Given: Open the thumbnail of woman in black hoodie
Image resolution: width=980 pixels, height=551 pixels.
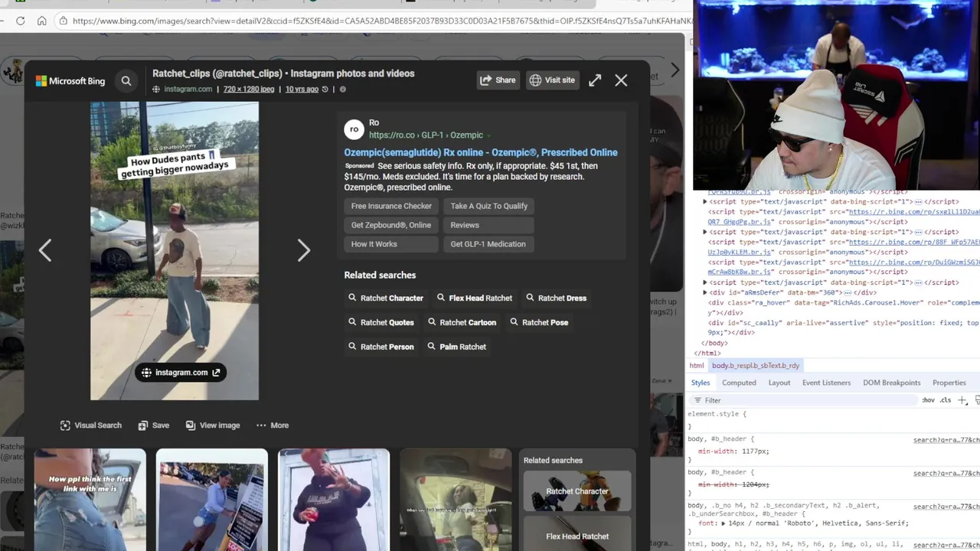Looking at the screenshot, I should [334, 500].
